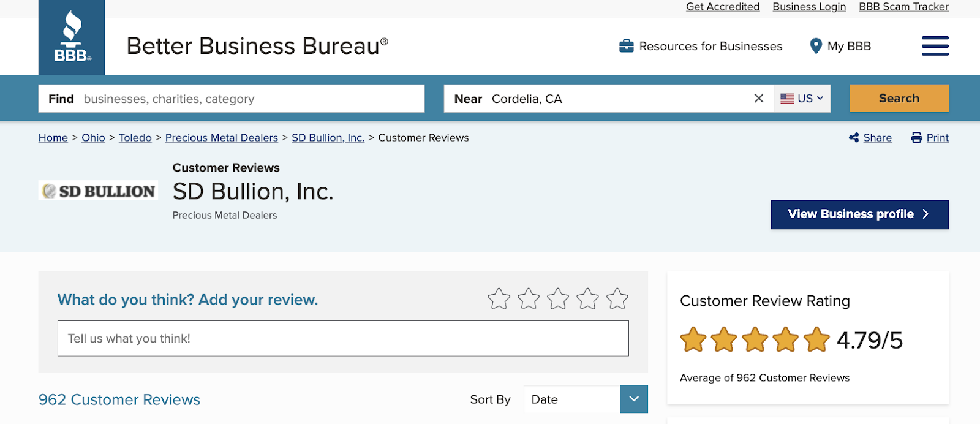Click the SD Bullion, Inc. heading

coord(253,192)
